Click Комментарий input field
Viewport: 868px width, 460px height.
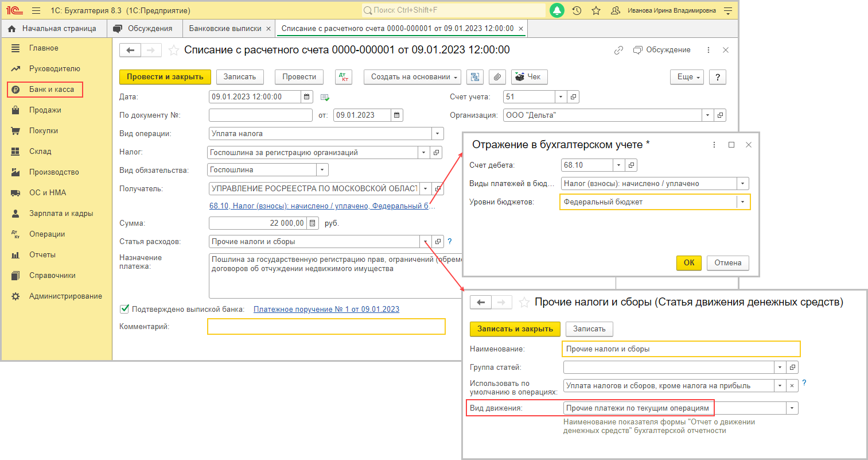[x=326, y=327]
